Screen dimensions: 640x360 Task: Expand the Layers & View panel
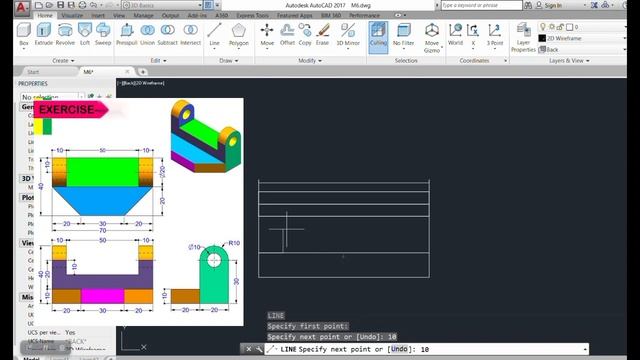pyautogui.click(x=569, y=60)
